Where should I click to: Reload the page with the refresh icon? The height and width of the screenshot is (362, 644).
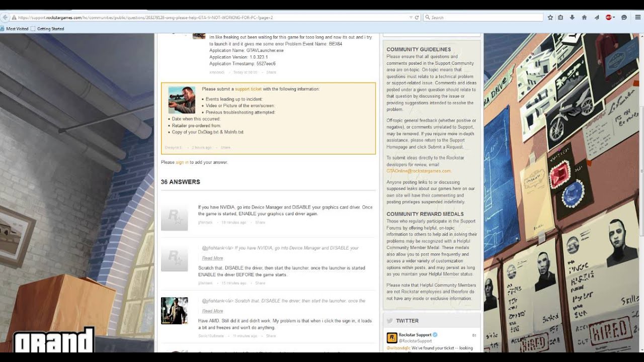[417, 17]
